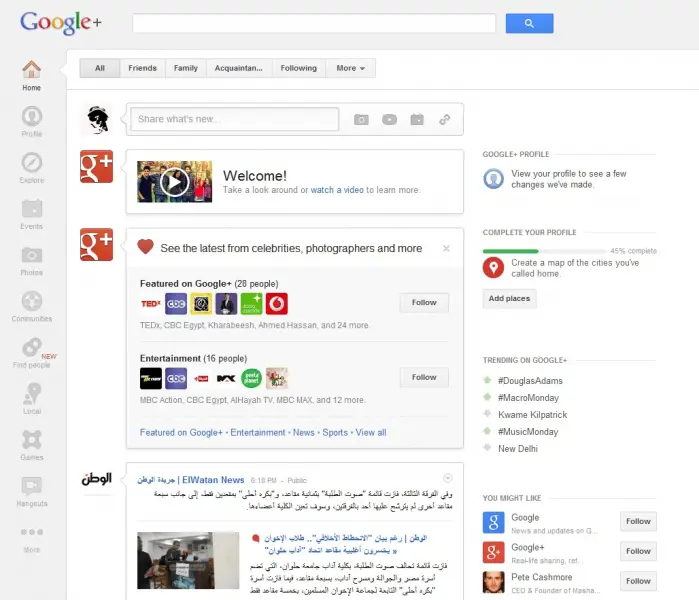Follow the Featured on Google+ group
The width and height of the screenshot is (699, 600).
pos(424,303)
